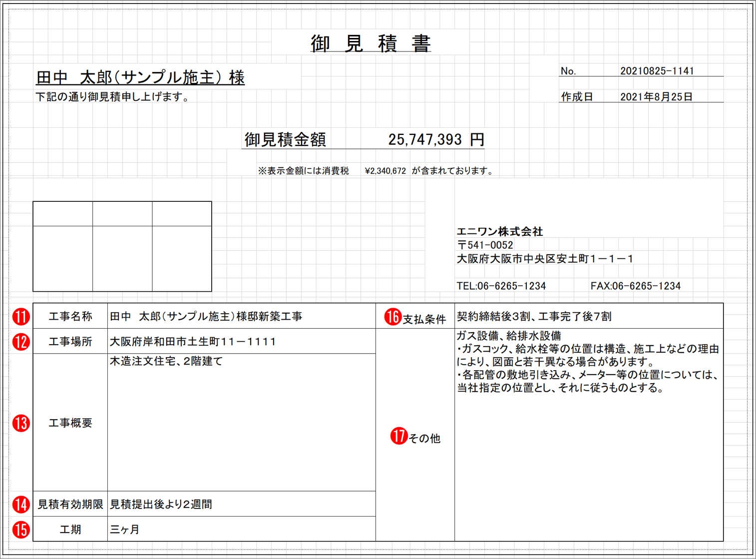Click the 工事概要 description cell
756x559 pixels.
click(x=242, y=423)
